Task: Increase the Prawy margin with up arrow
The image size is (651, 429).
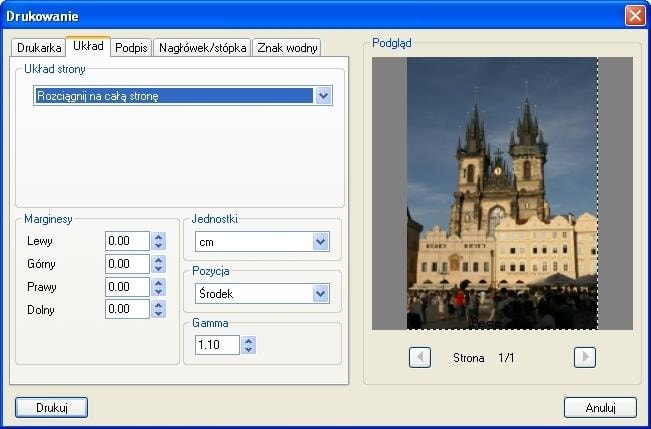Action: pos(158,282)
